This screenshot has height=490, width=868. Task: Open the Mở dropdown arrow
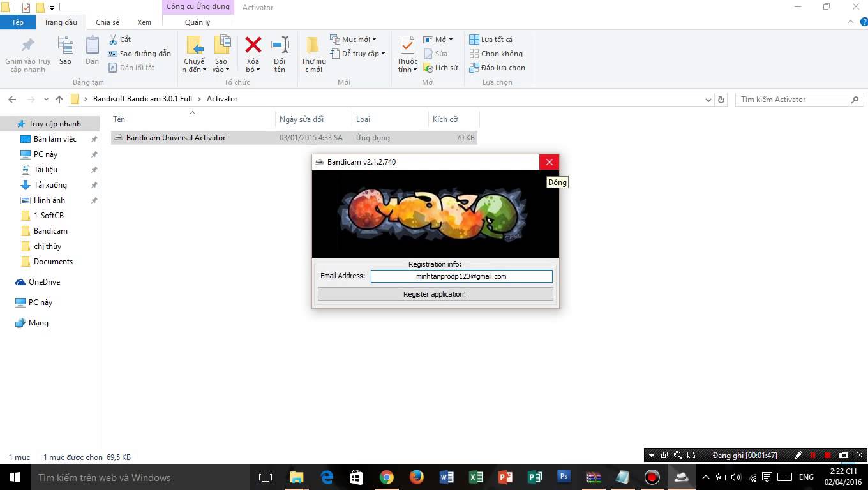click(x=451, y=40)
